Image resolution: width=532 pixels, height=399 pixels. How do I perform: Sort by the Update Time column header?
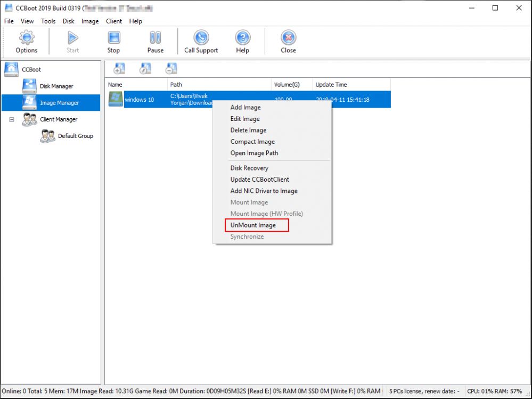click(351, 85)
